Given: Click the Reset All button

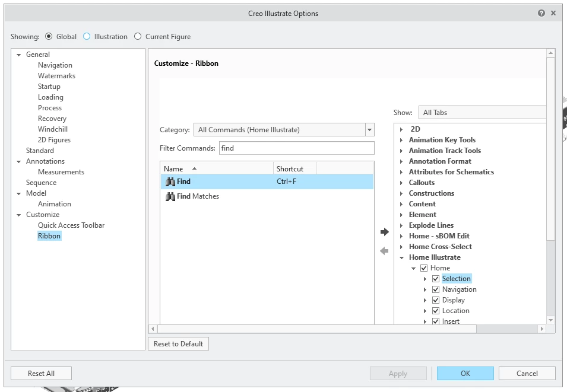Looking at the screenshot, I should pos(41,373).
